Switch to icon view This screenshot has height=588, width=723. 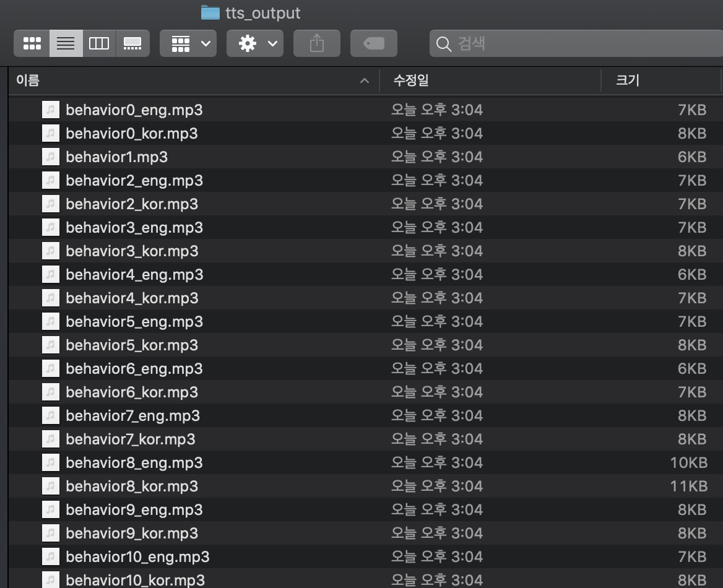tap(32, 43)
